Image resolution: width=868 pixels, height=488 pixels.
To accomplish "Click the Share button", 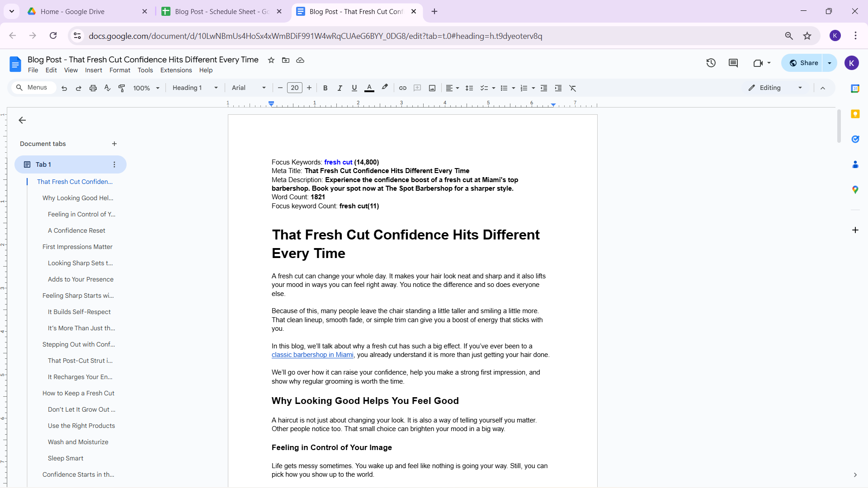I will tap(804, 63).
